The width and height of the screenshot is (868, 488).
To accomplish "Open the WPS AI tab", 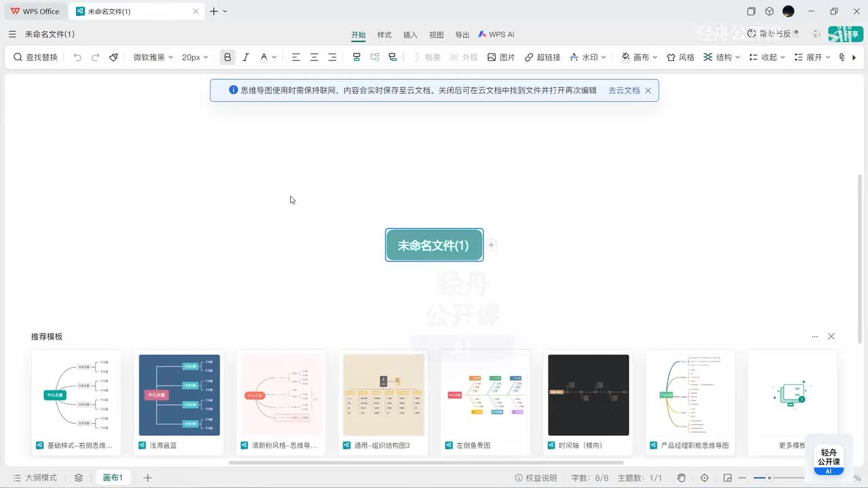I will [496, 35].
